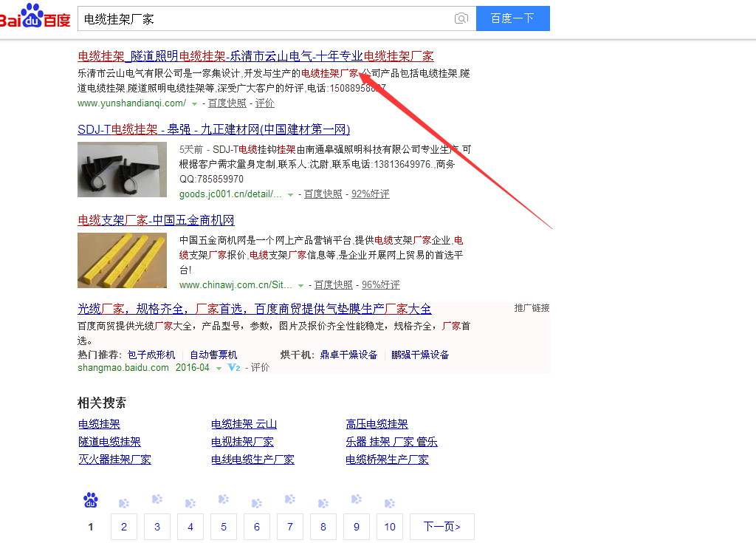
Task: Open the 自动售票机 recommended link
Action: coord(213,355)
